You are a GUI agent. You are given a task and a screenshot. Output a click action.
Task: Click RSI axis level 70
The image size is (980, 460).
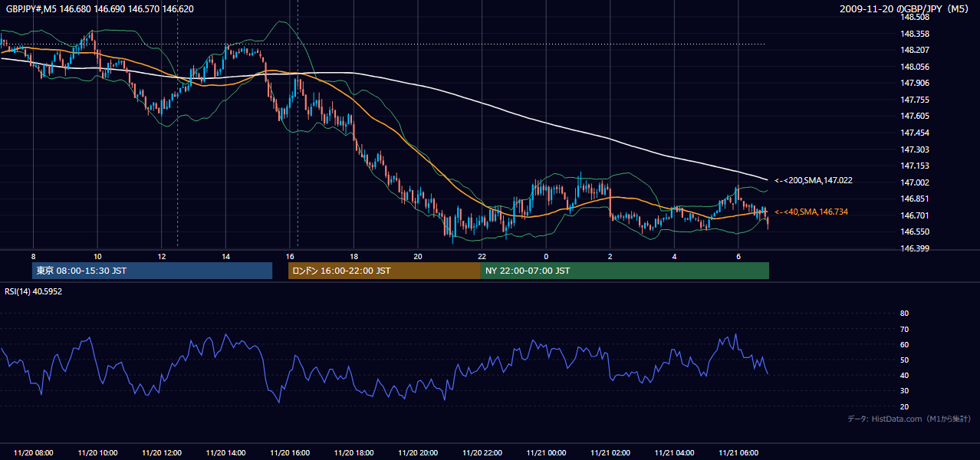point(904,329)
